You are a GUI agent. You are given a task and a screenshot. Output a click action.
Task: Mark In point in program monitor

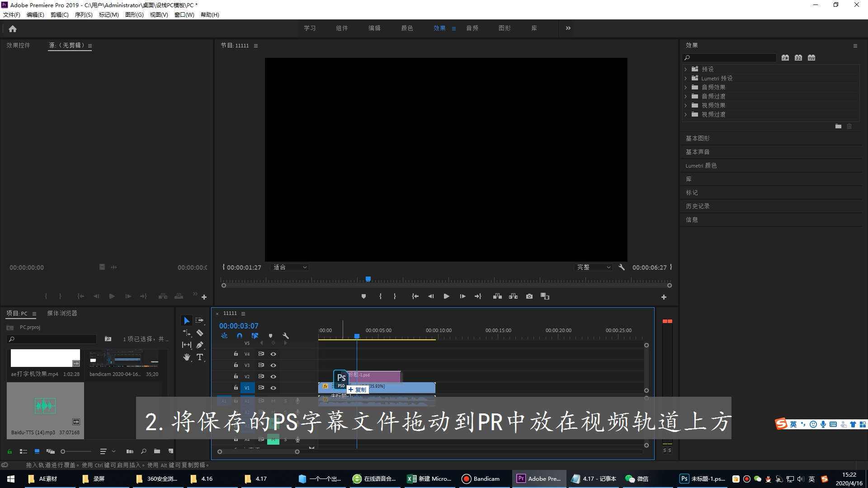coord(380,296)
